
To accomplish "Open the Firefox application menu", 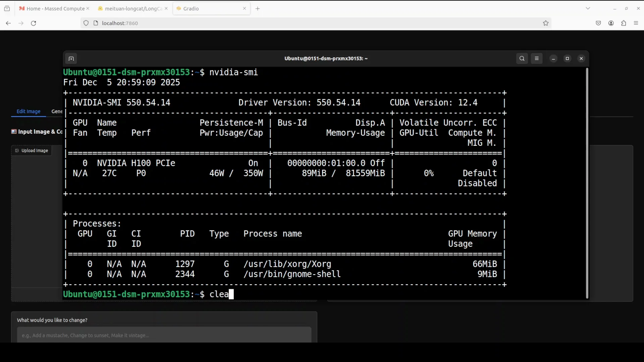I will 636,23.
